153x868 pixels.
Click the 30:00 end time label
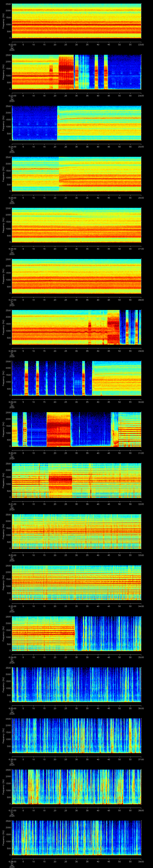[x=141, y=402]
